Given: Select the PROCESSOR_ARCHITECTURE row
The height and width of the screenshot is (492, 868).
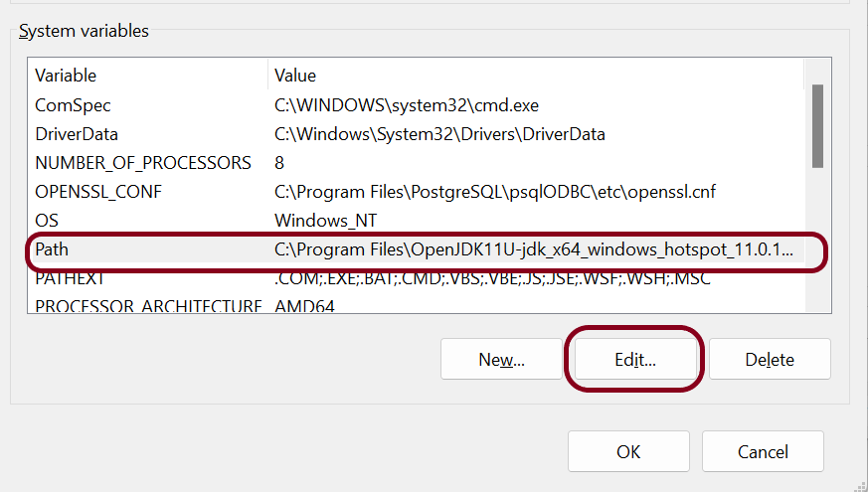Looking at the screenshot, I should tap(147, 306).
